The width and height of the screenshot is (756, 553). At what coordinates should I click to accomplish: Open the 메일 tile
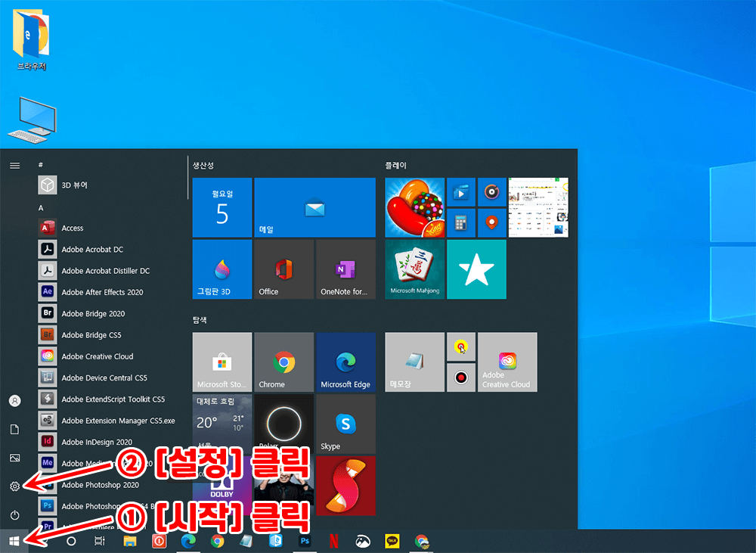[314, 207]
